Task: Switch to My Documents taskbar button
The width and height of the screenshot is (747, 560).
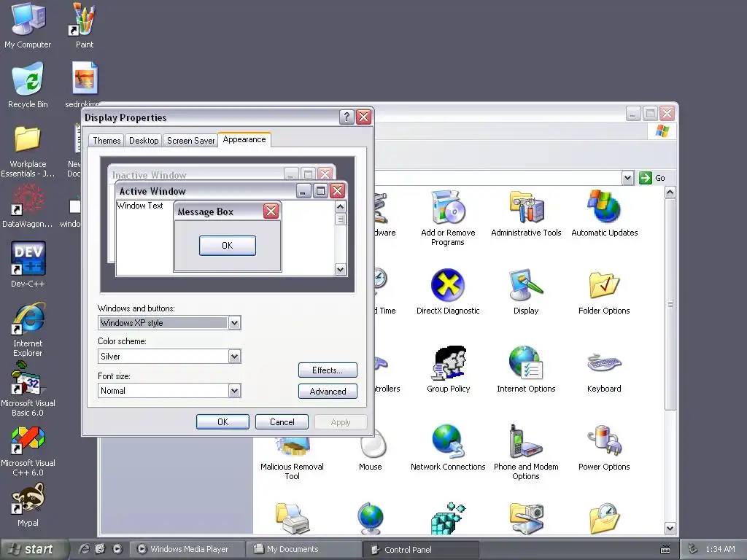Action: [x=303, y=549]
